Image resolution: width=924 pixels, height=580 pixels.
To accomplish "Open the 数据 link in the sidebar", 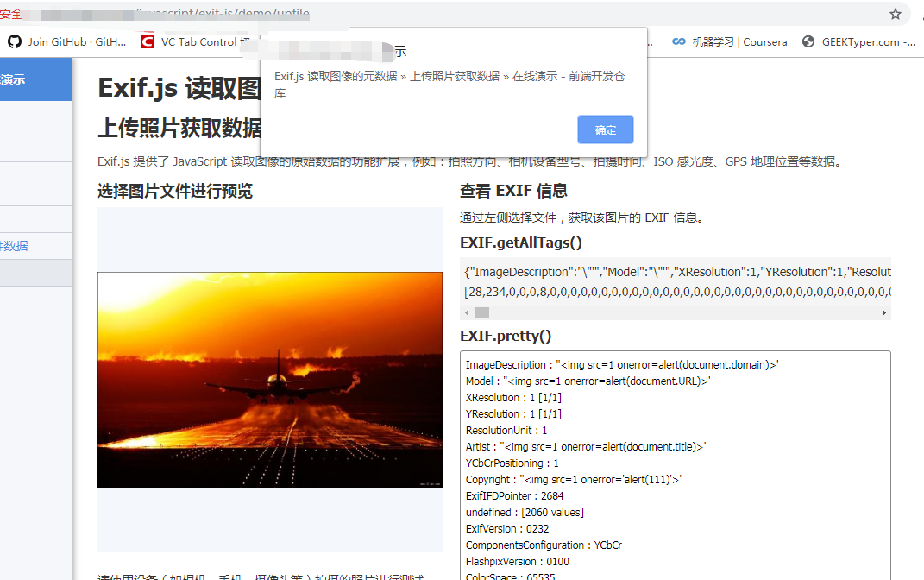I will point(14,246).
